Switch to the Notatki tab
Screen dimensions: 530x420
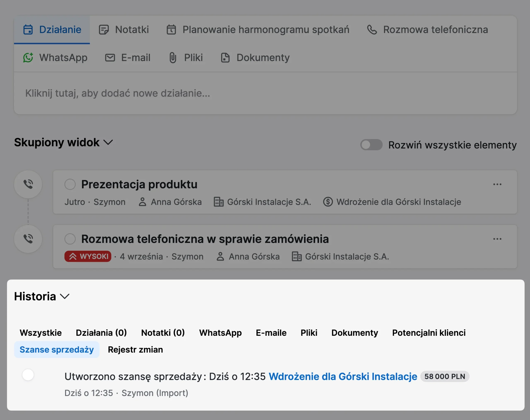(x=124, y=30)
